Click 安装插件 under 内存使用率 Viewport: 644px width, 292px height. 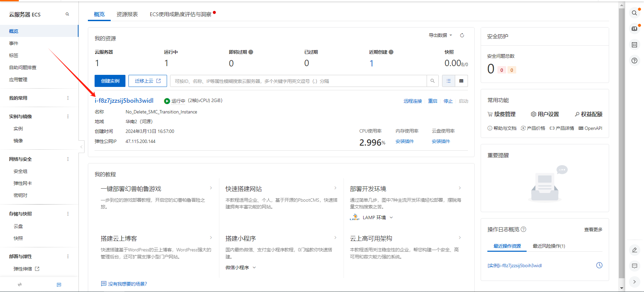(x=405, y=141)
